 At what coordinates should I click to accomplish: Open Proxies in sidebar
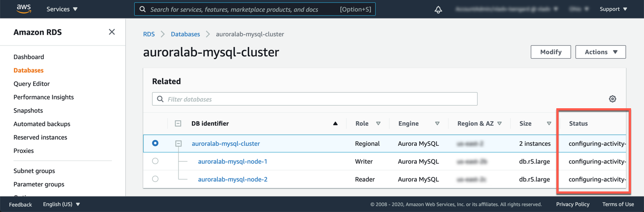[x=24, y=151]
